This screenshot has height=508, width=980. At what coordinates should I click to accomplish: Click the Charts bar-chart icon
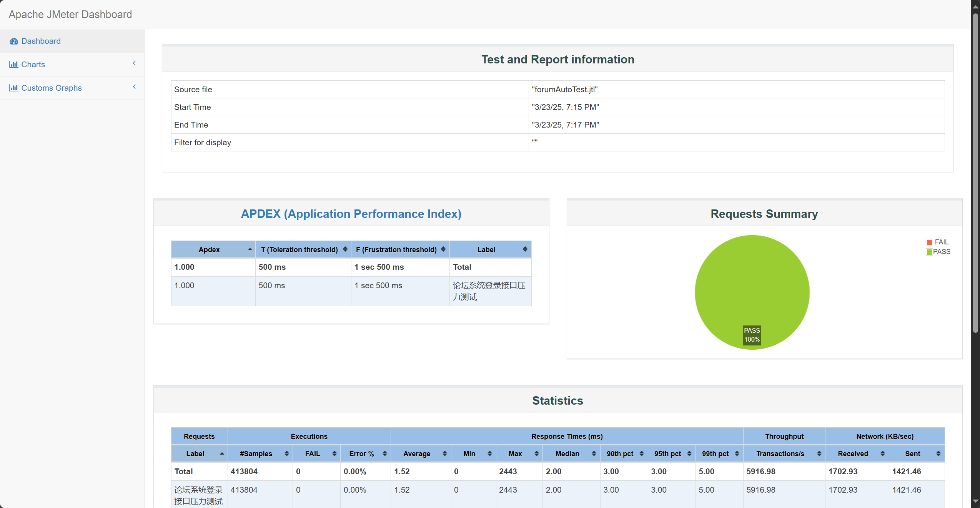pyautogui.click(x=14, y=65)
